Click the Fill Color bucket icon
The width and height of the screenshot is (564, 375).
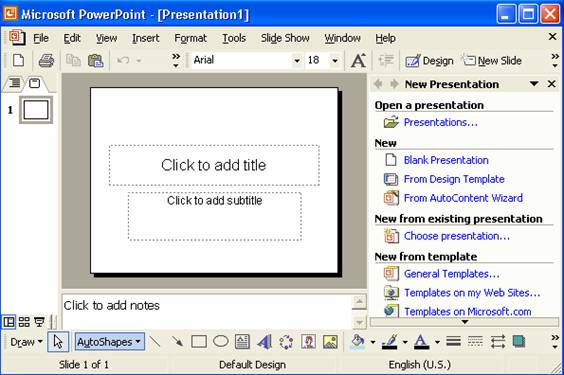(358, 342)
